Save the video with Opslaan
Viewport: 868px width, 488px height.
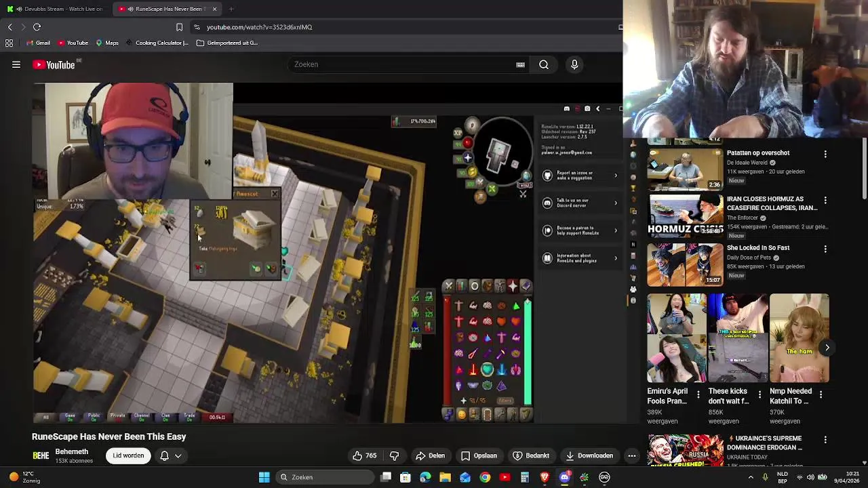479,455
